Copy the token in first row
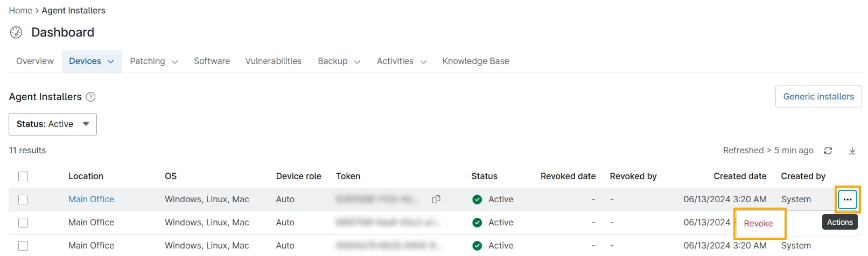 436,199
